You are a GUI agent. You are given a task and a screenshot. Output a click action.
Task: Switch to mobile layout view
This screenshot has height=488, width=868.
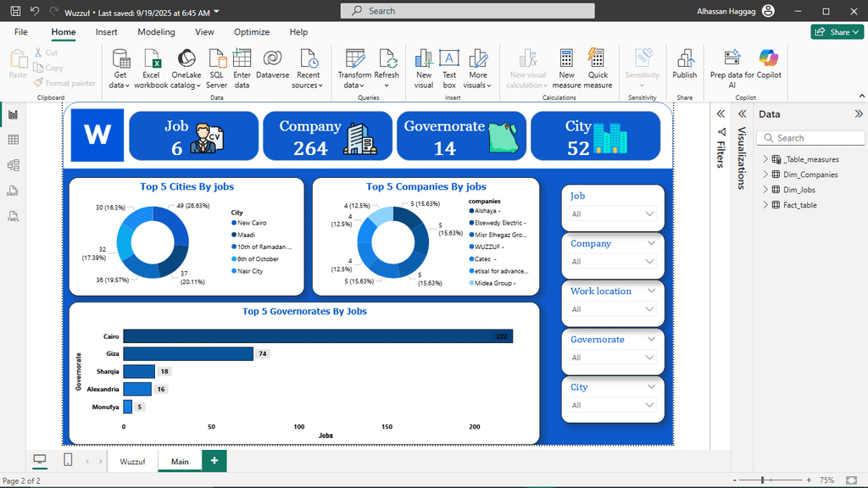(x=68, y=460)
